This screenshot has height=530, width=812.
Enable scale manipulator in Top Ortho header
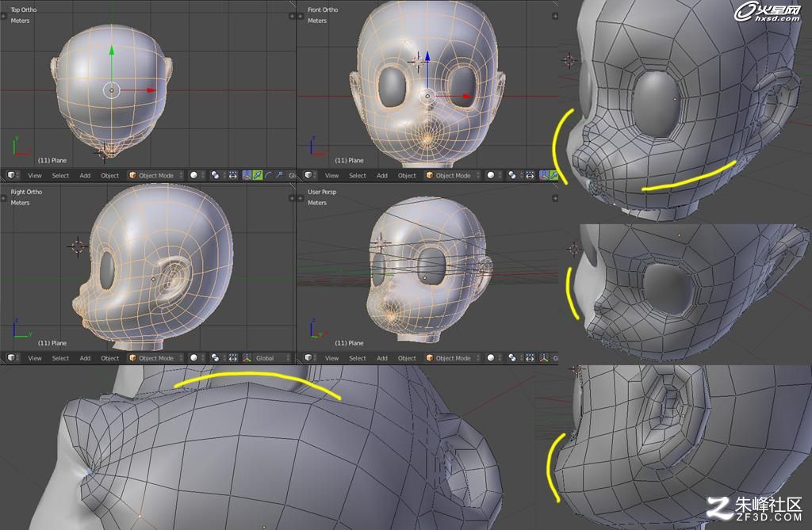pyautogui.click(x=278, y=175)
